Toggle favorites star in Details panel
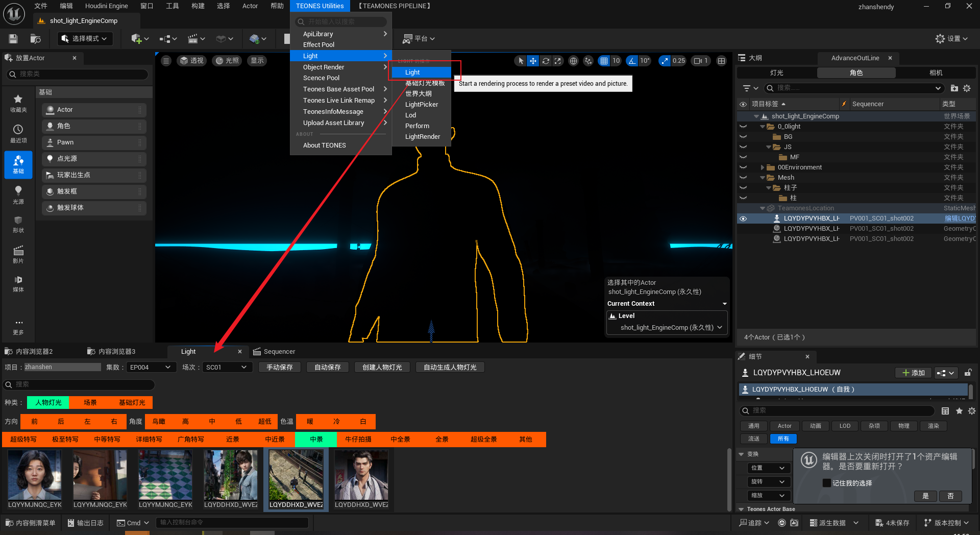This screenshot has width=980, height=535. [x=959, y=411]
